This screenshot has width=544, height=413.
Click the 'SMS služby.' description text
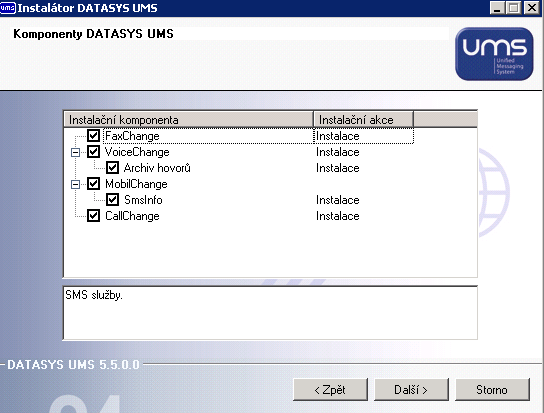pyautogui.click(x=94, y=295)
